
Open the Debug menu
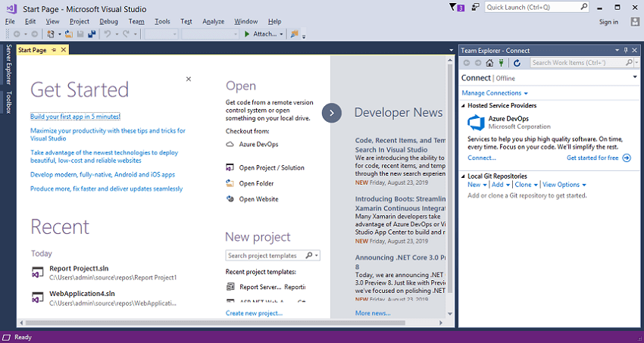pos(108,22)
